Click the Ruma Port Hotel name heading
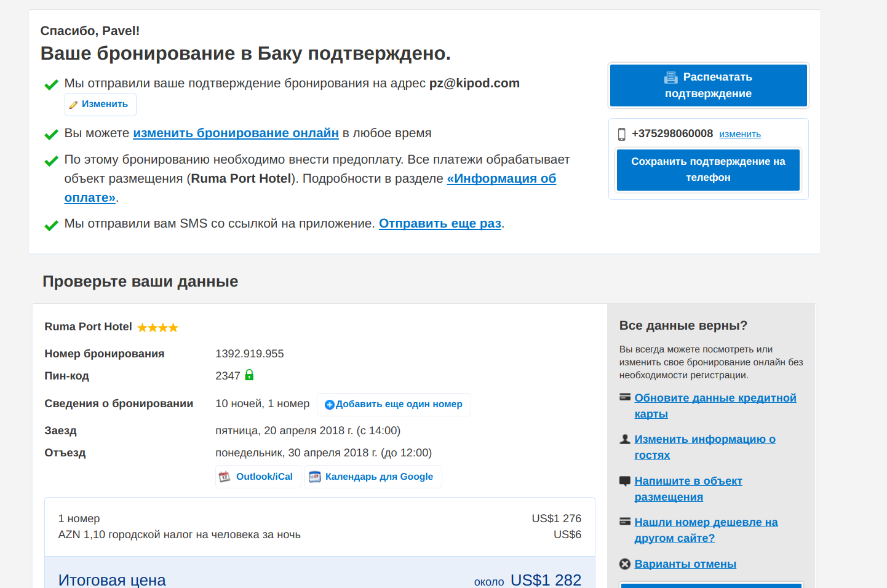 pos(88,327)
